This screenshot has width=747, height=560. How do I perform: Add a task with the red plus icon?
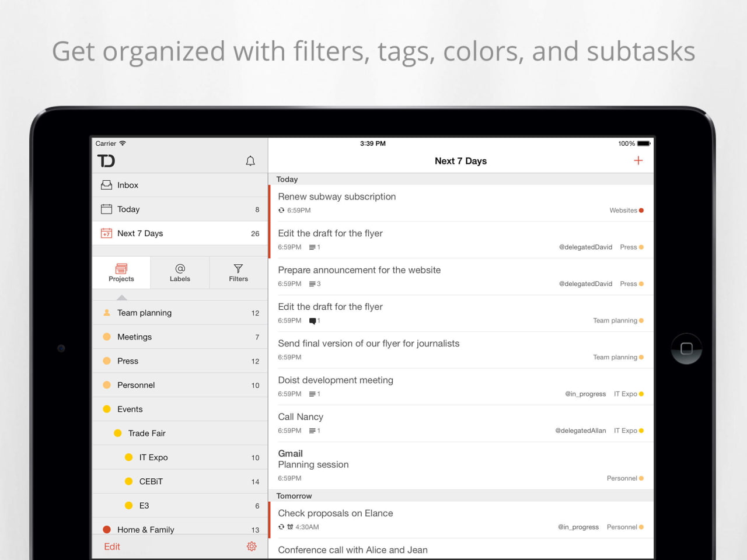[x=638, y=160]
